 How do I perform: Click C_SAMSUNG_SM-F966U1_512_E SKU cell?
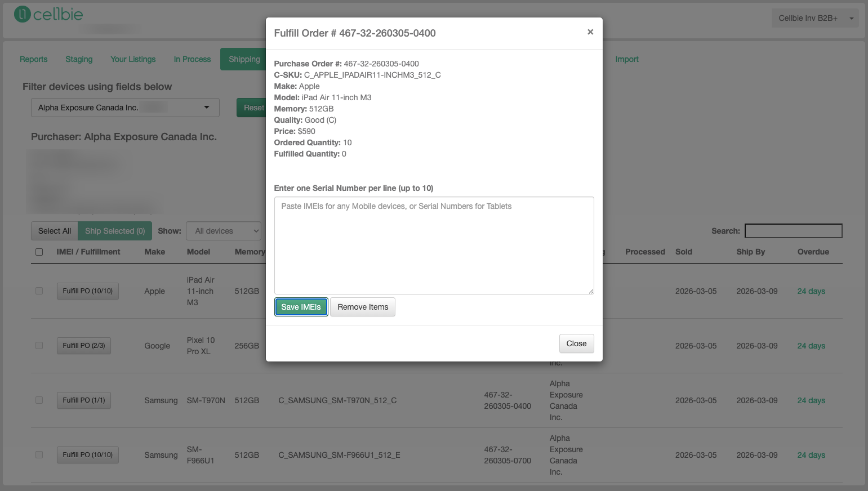point(339,455)
